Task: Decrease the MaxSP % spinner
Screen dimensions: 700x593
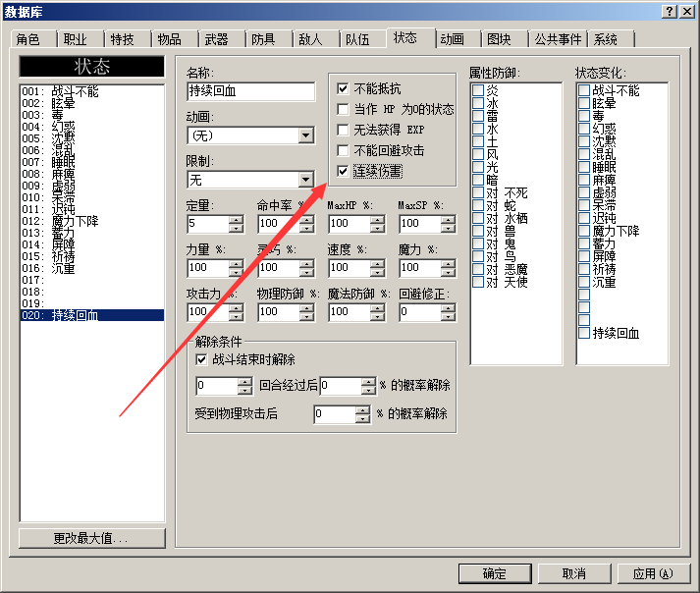Action: pos(449,228)
